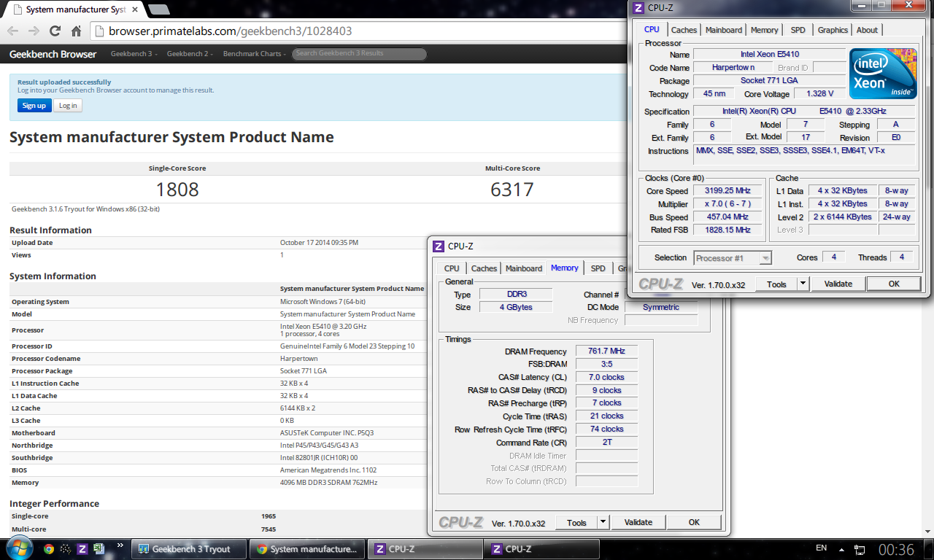This screenshot has height=560, width=934.
Task: Click the Chrome address bar URL
Action: pos(231,31)
